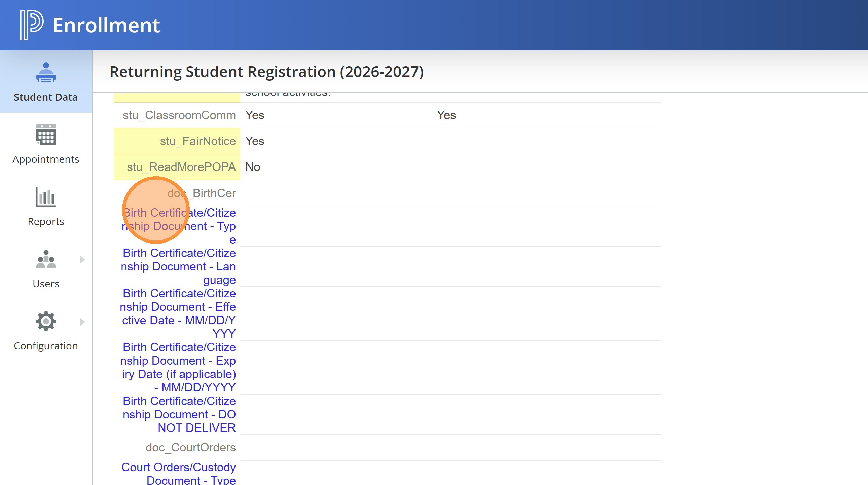Expand the Configuration submenu arrow
Image resolution: width=868 pixels, height=485 pixels.
click(82, 322)
